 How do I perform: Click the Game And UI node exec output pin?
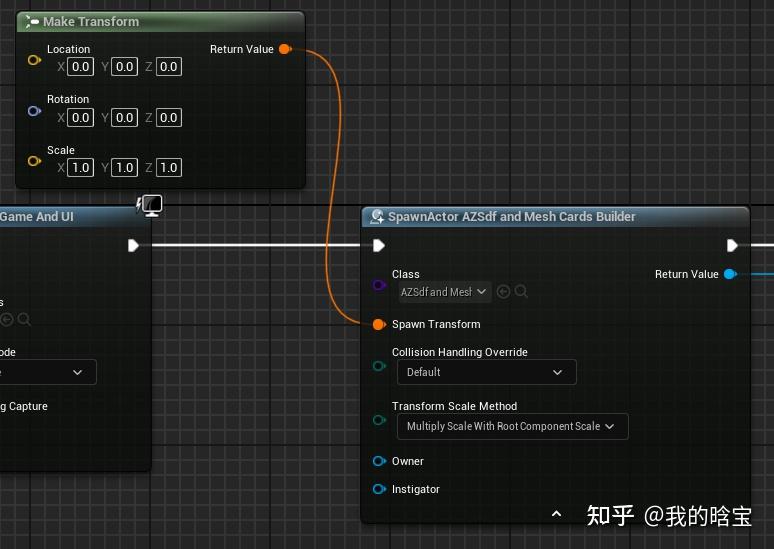click(x=133, y=245)
